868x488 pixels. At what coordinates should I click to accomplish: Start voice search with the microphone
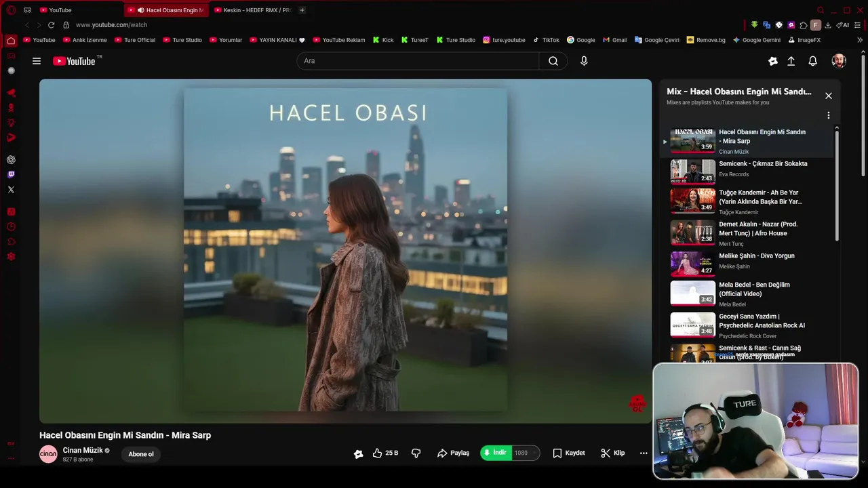pos(584,61)
